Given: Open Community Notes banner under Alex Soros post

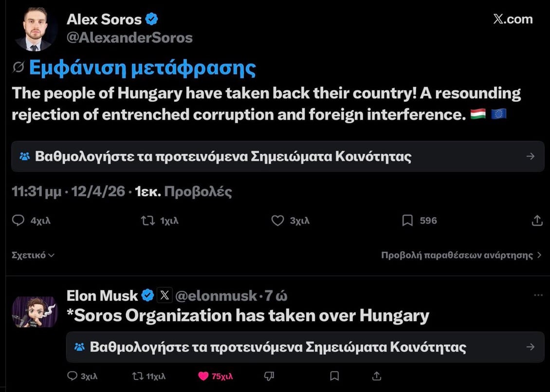Looking at the screenshot, I should point(277,156).
